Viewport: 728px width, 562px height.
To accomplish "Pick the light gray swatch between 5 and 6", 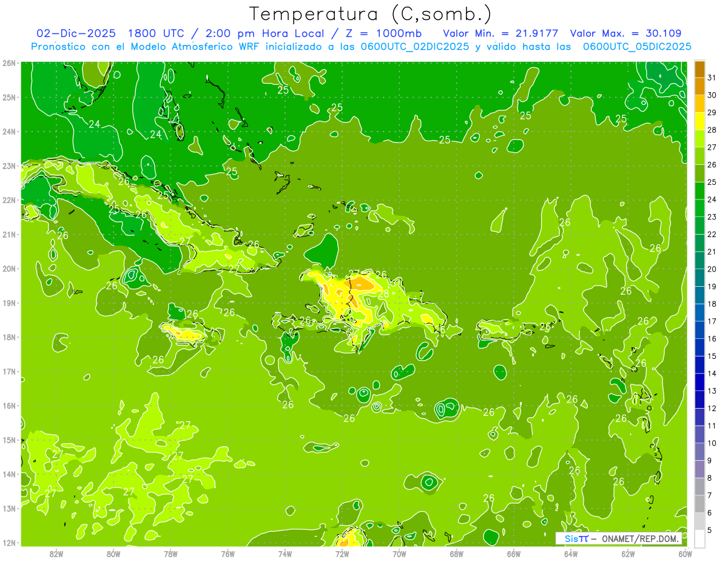I will 700,521.
